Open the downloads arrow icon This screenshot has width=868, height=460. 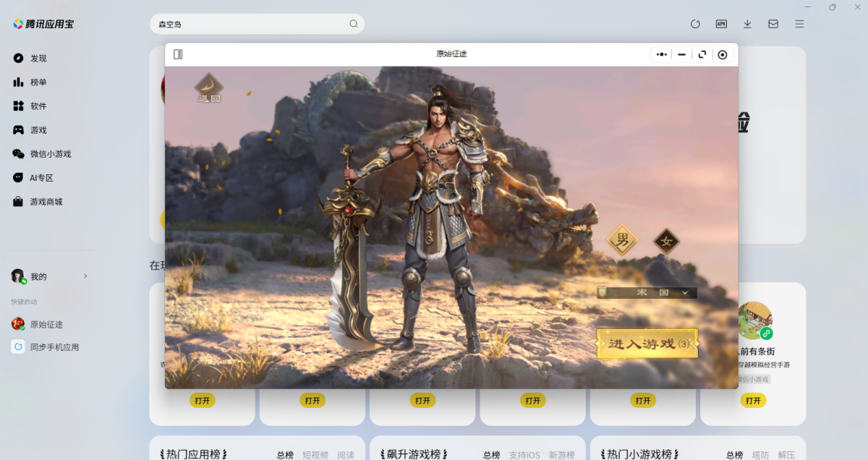coord(747,24)
